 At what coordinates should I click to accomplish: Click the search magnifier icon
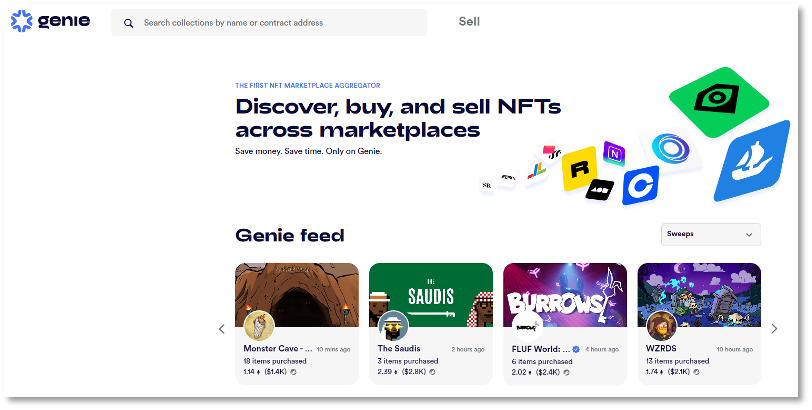(x=129, y=22)
